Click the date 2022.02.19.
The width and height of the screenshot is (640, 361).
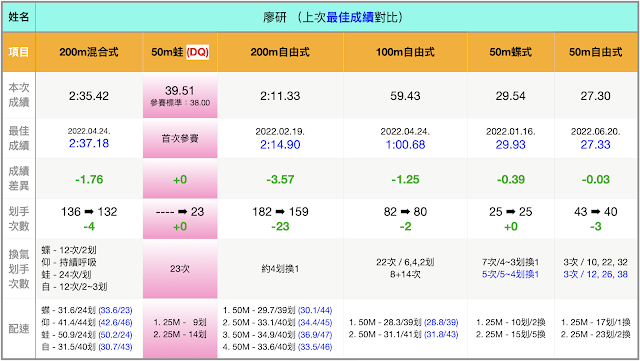pos(280,131)
